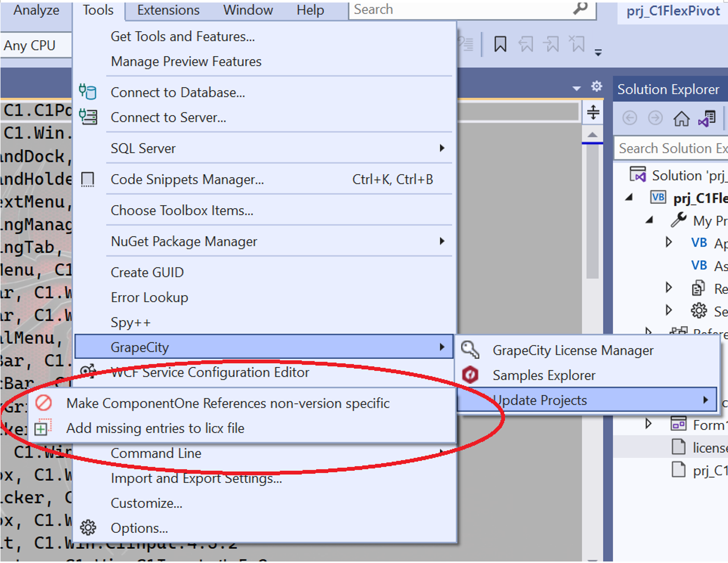This screenshot has width=728, height=563.
Task: Close the open Tools menu
Action: click(x=98, y=10)
